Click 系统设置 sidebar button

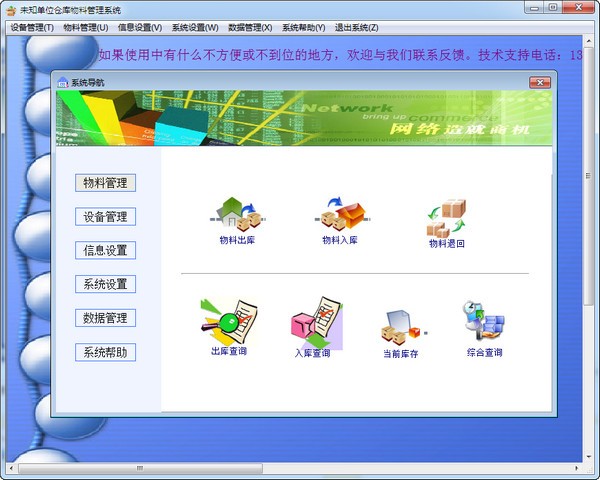(x=105, y=285)
